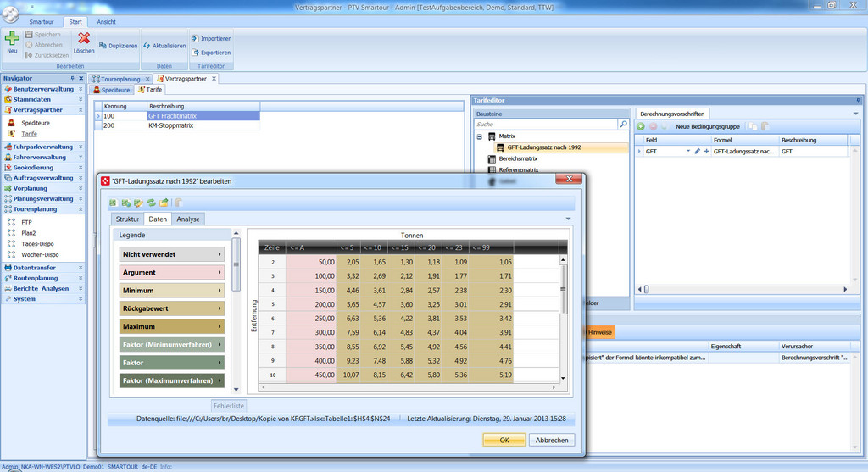Click the legend vertical scrollbar thumb
Viewport: 868px width, 472px height.
[x=236, y=264]
